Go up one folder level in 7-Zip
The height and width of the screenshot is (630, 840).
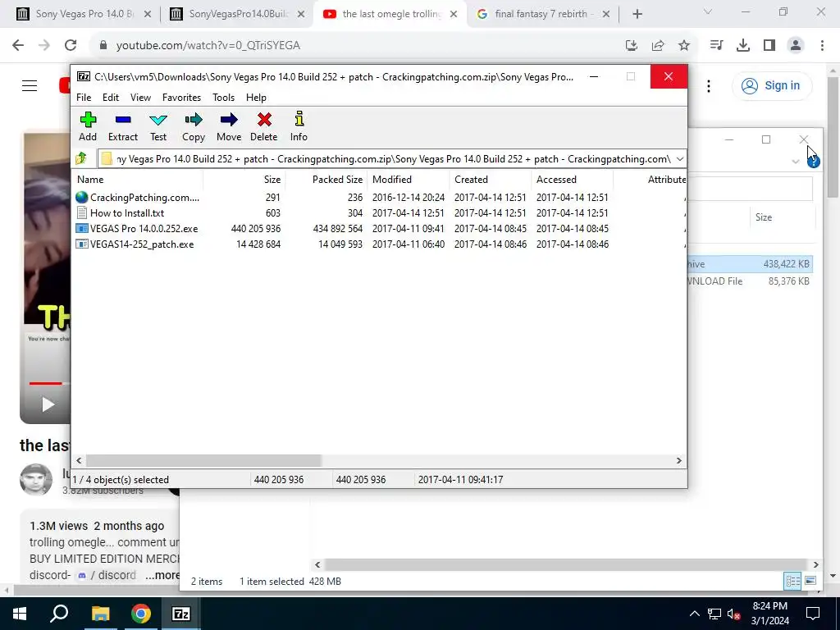click(81, 158)
